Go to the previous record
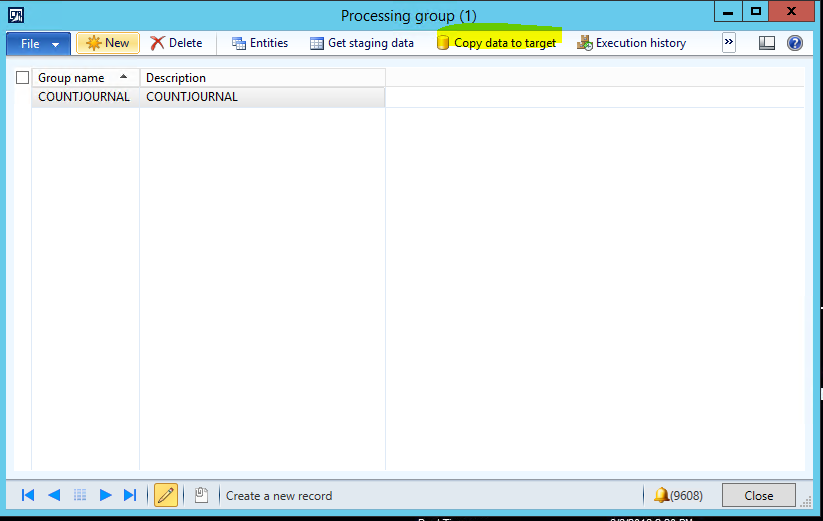This screenshot has height=521, width=823. (x=54, y=495)
